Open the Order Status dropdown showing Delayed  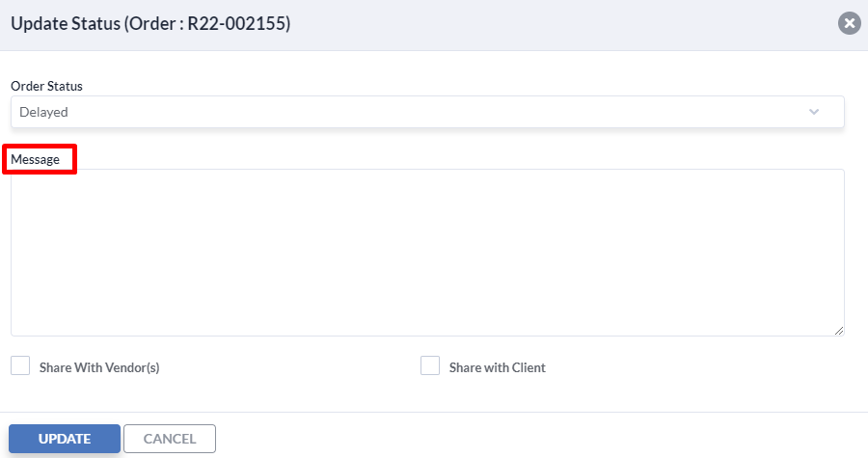(x=427, y=112)
